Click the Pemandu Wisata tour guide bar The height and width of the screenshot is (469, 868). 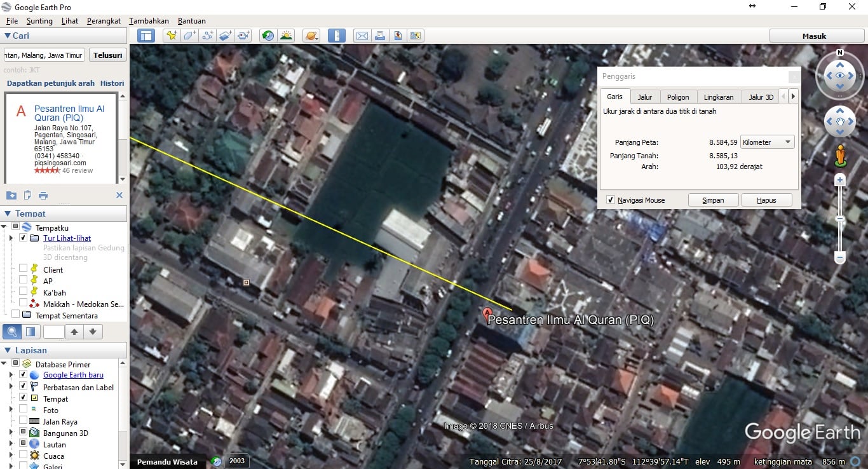coord(168,461)
